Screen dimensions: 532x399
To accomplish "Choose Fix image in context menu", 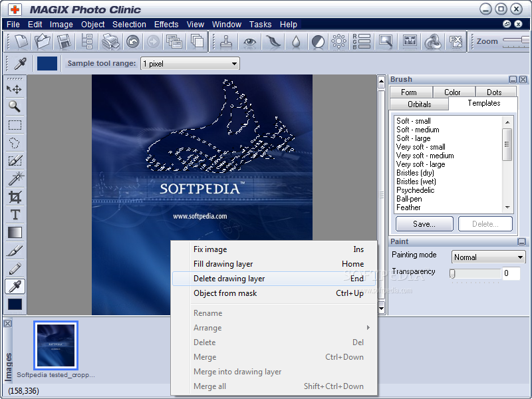I will pos(274,249).
